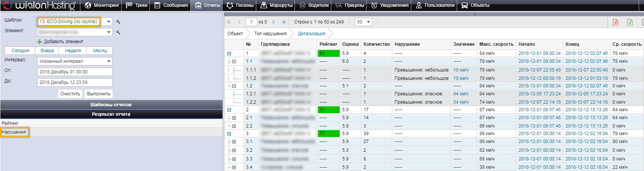The height and width of the screenshot is (171, 644).
Task: Click the green rating cell showing 77
Action: [329, 134]
